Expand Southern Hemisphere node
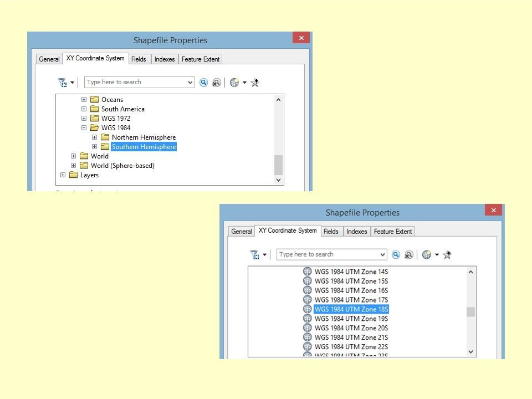Viewport: 532px width, 399px height. pyautogui.click(x=94, y=146)
